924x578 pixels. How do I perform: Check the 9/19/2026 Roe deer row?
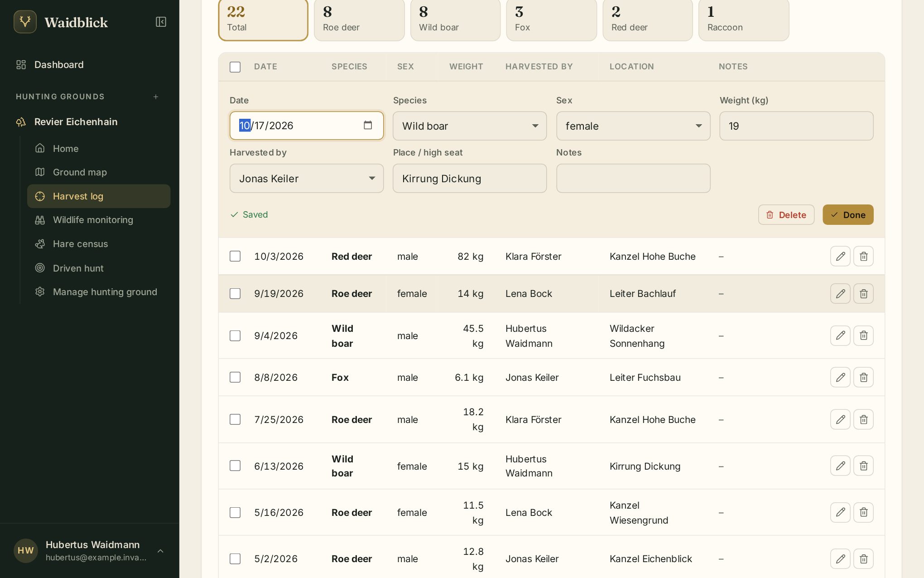[235, 294]
